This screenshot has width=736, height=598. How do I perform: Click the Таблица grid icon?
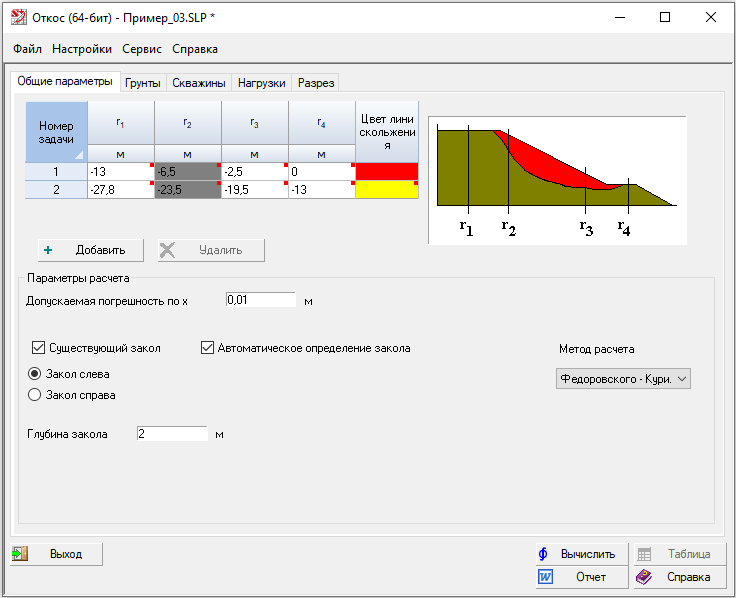(645, 554)
